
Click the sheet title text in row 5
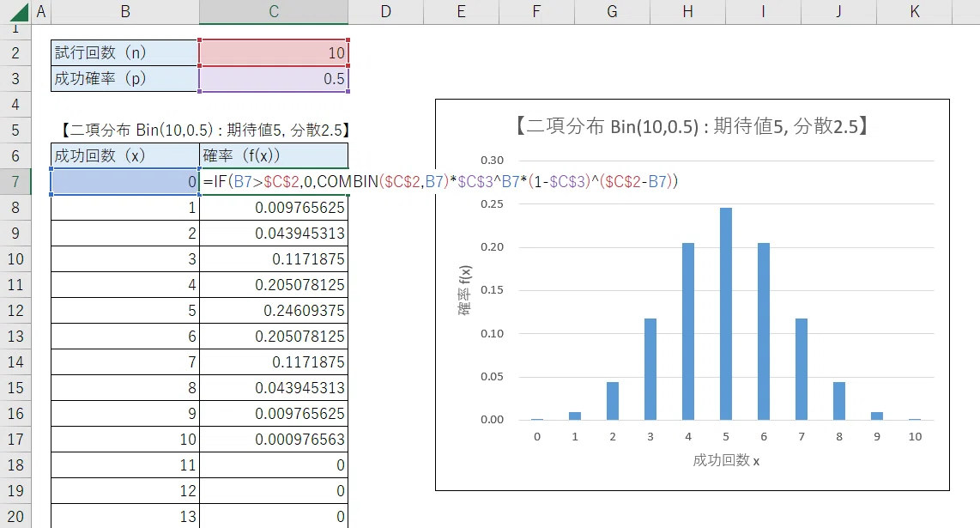point(205,130)
